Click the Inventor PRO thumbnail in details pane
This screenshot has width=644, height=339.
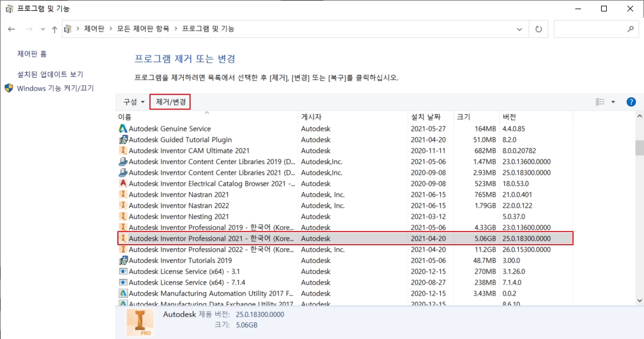point(140,322)
